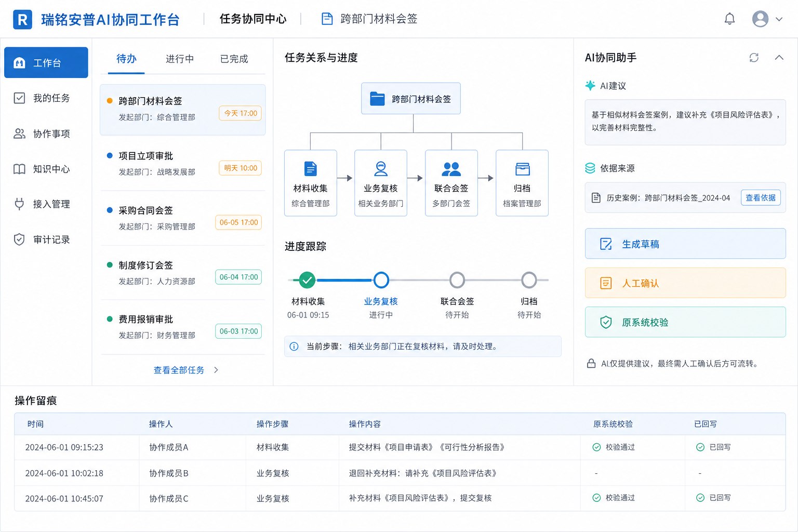Click the 依据来源 layers icon

[x=590, y=168]
